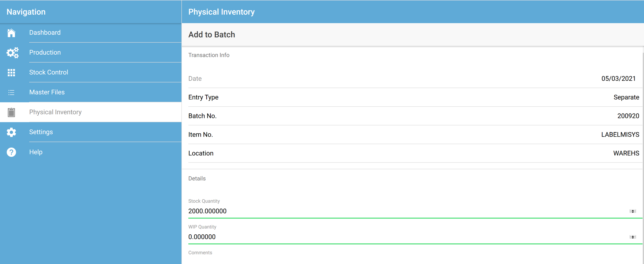Open the Production navigation entry
This screenshot has height=264, width=644.
tap(45, 53)
